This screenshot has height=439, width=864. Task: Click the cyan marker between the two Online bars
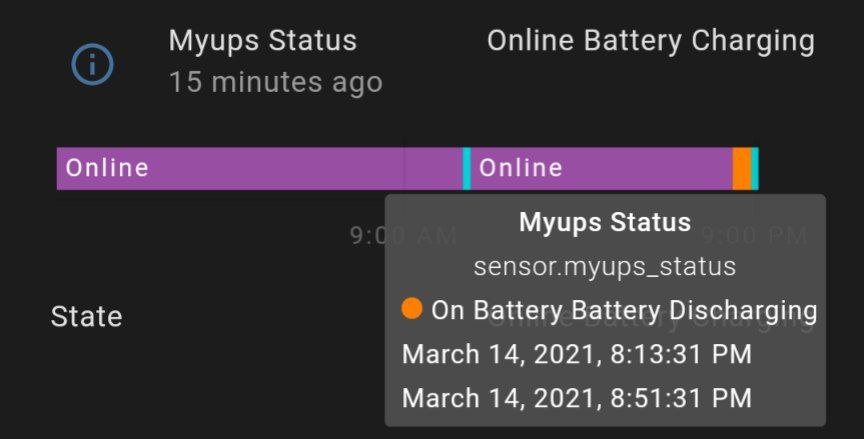pos(467,169)
